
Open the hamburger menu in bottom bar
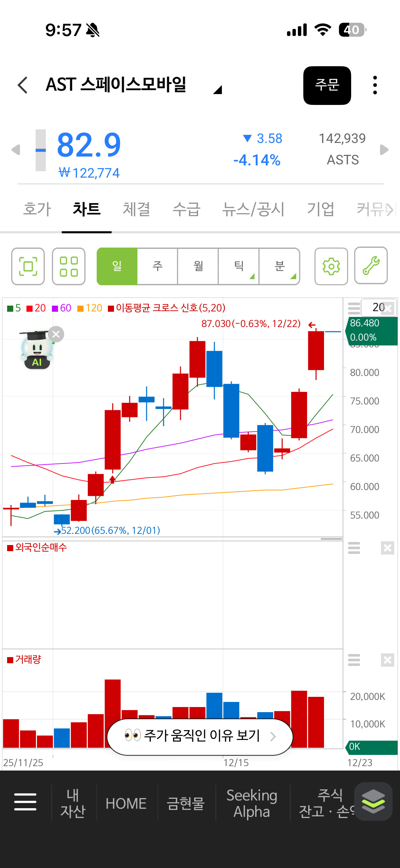pos(25,802)
